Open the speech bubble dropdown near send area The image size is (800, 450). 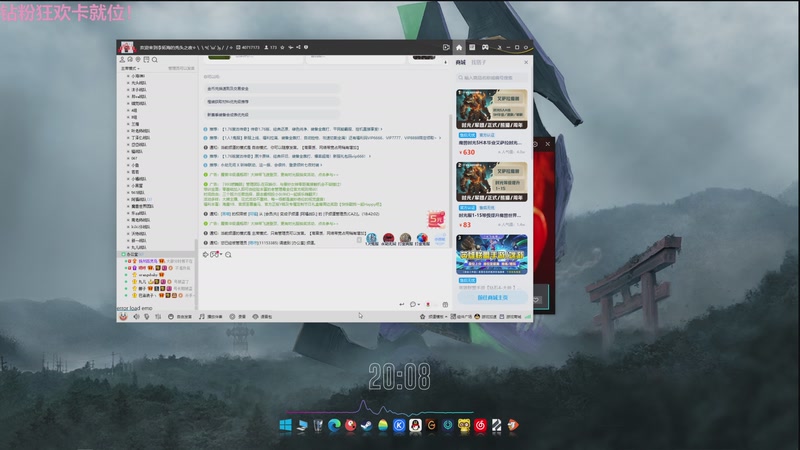(414, 305)
